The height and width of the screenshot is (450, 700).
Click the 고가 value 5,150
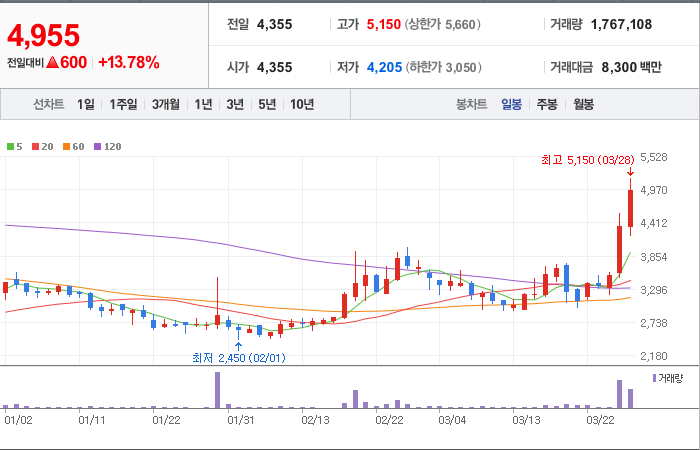point(384,24)
